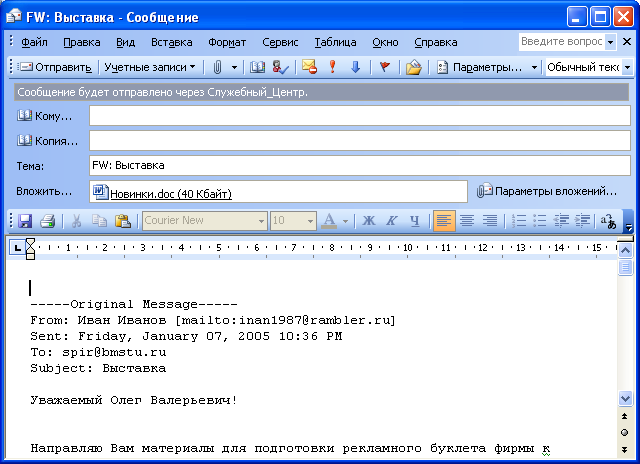This screenshot has height=464, width=640.
Task: Open the Учетные записи dropdown
Action: coord(149,67)
